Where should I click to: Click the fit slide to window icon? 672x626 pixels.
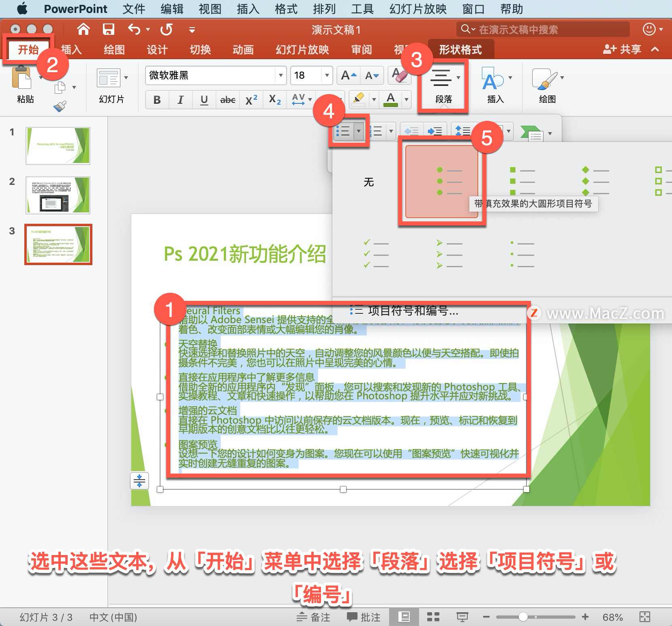[644, 617]
